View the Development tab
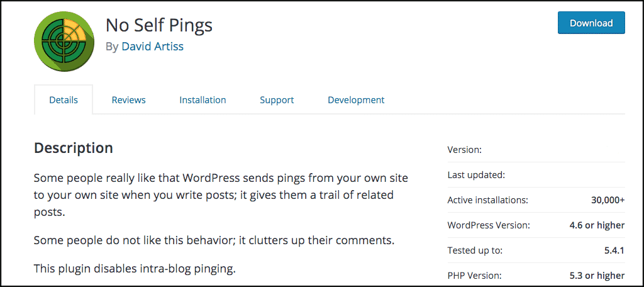The image size is (644, 287). coord(356,100)
